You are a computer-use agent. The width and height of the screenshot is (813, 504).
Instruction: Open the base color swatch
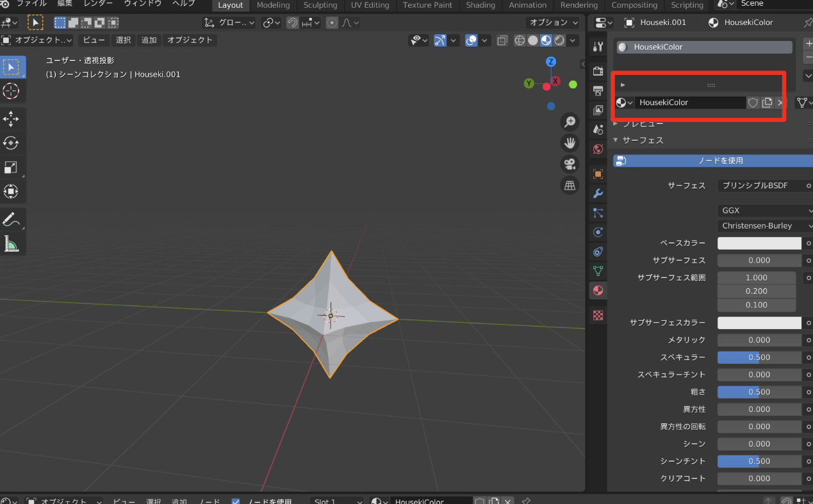(759, 243)
